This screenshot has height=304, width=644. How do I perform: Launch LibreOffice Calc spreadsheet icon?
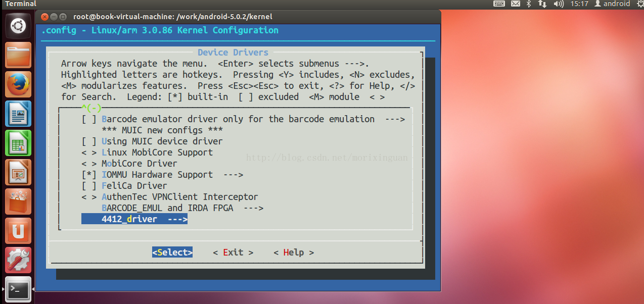tap(19, 143)
